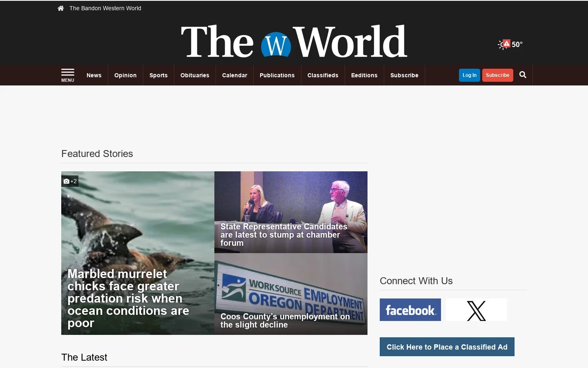Image resolution: width=588 pixels, height=368 pixels.
Task: Click Subscribe in the navigation menu
Action: [x=404, y=75]
